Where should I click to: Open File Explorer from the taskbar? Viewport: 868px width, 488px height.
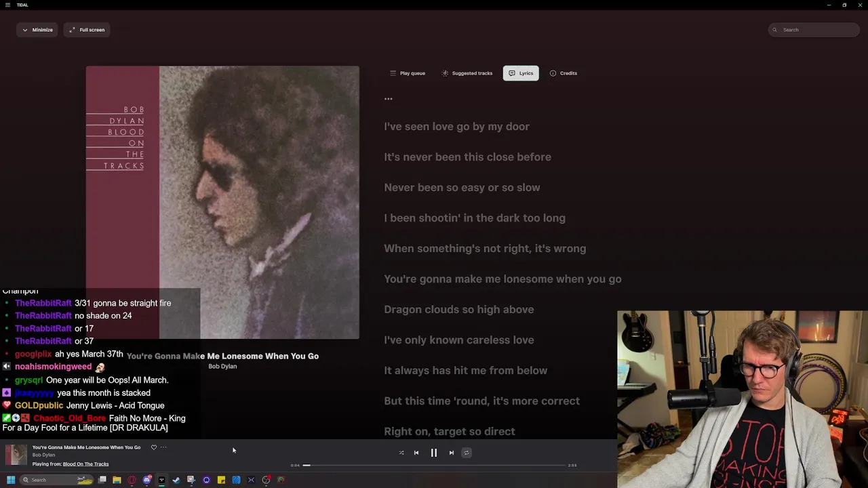click(x=117, y=480)
